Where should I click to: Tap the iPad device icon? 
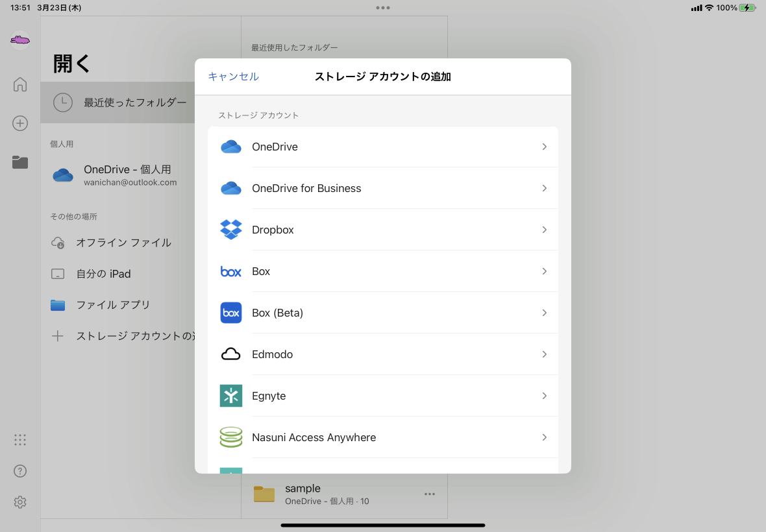pyautogui.click(x=58, y=274)
